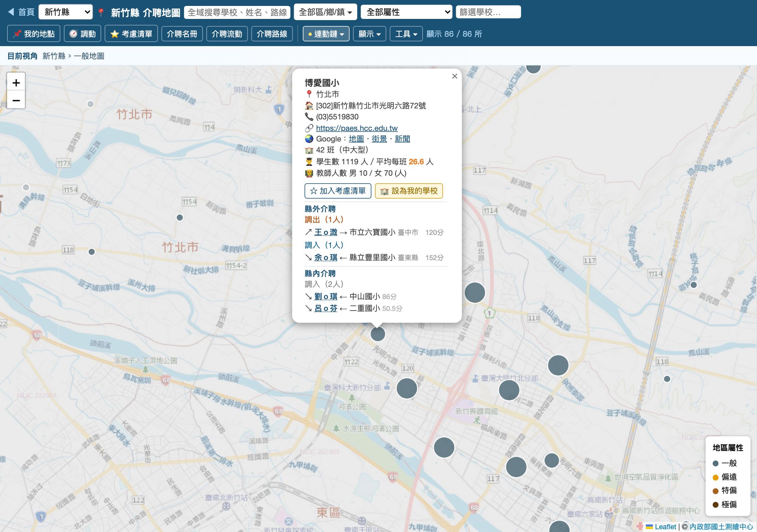This screenshot has height=532, width=757.
Task: Add school via 加入考慮清單 button
Action: (x=338, y=191)
